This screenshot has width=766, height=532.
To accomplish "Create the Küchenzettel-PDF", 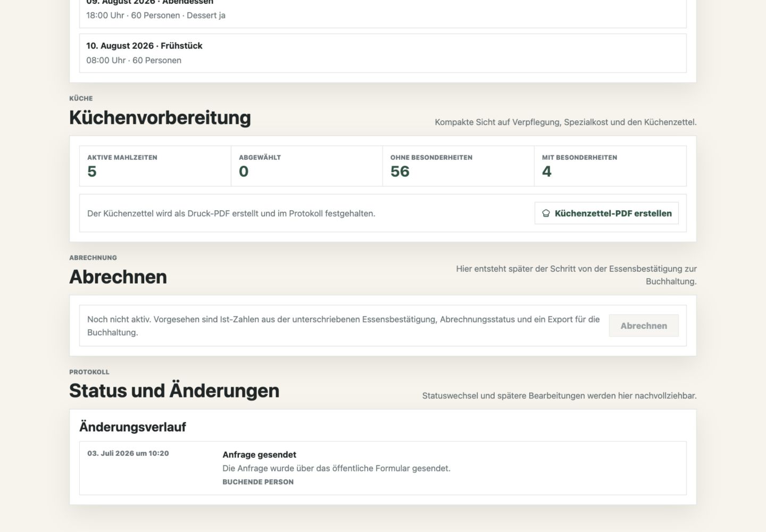I will [x=606, y=213].
